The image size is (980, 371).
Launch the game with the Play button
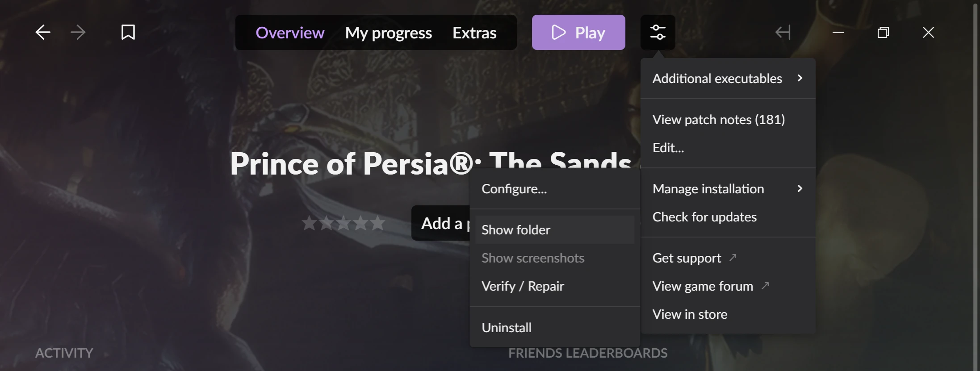(x=578, y=32)
